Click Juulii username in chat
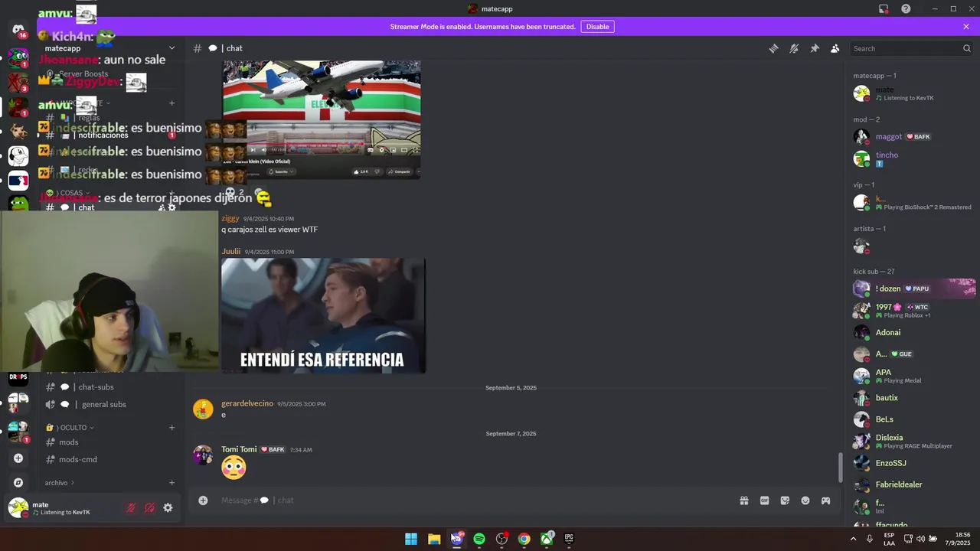This screenshot has width=980, height=551. tap(230, 251)
